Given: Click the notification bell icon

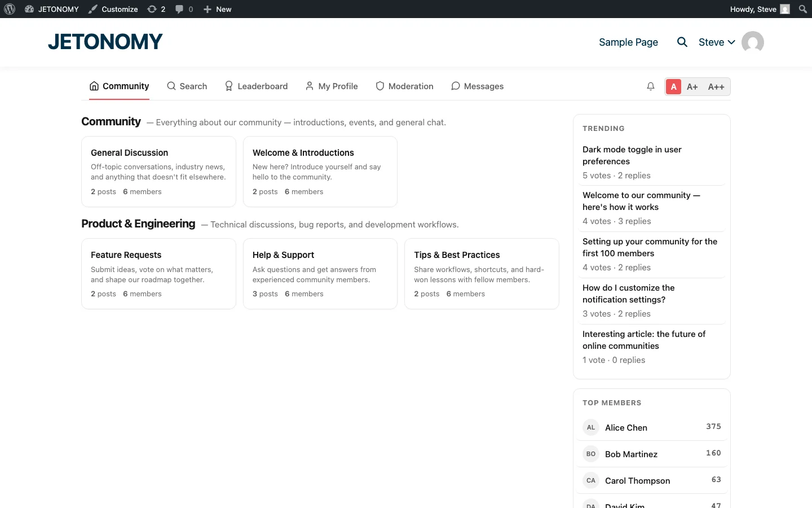Looking at the screenshot, I should click(x=651, y=86).
